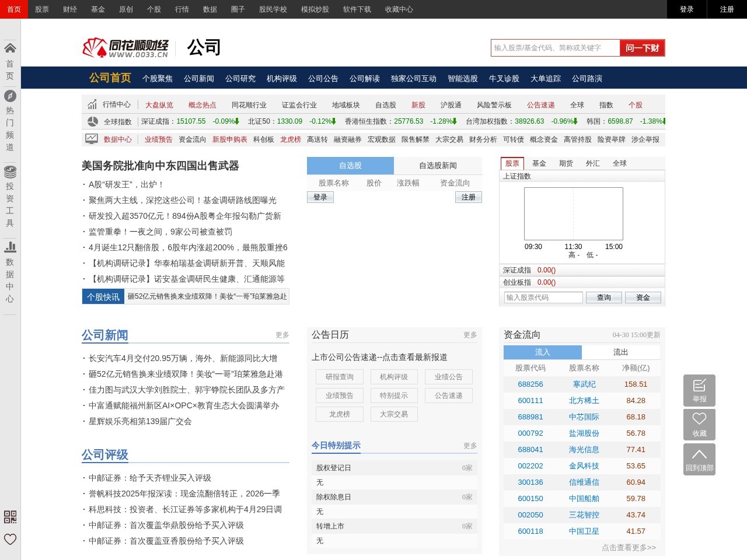Click 新股申购表 in data center row
This screenshot has height=560, width=747.
[230, 139]
